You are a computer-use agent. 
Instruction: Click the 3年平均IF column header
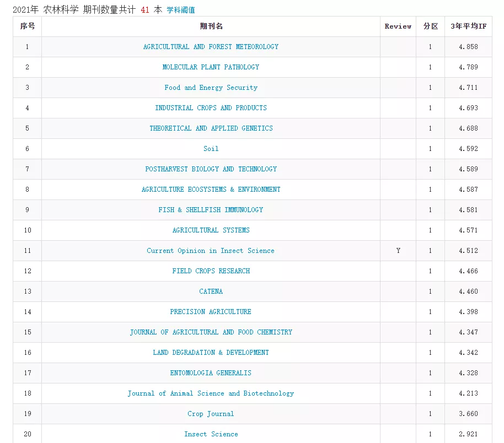click(x=468, y=26)
